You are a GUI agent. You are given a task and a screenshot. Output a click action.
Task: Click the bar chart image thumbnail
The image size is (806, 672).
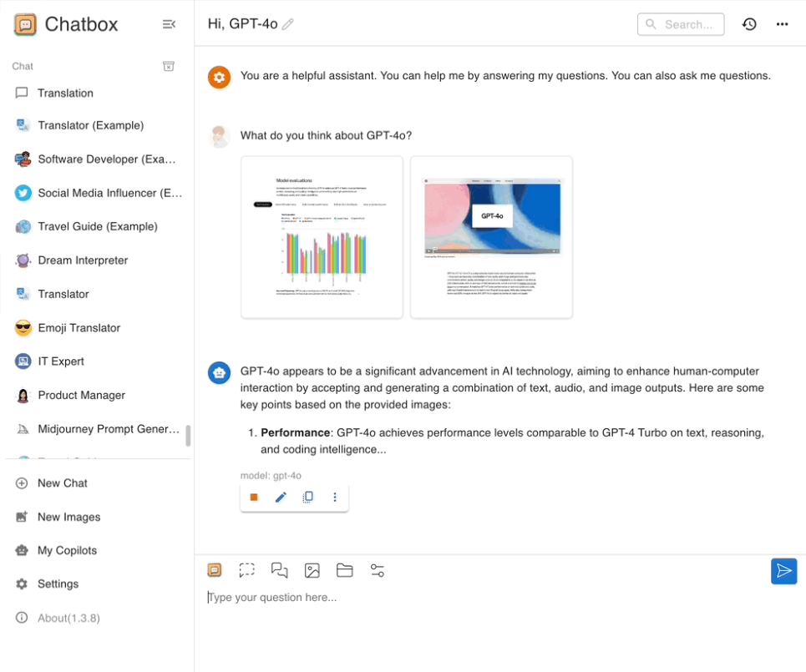coord(322,237)
